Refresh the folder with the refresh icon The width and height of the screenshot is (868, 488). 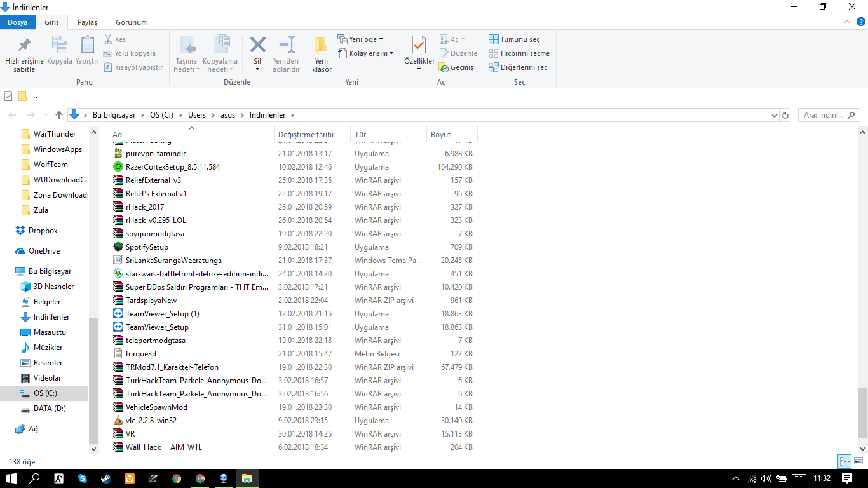(785, 115)
